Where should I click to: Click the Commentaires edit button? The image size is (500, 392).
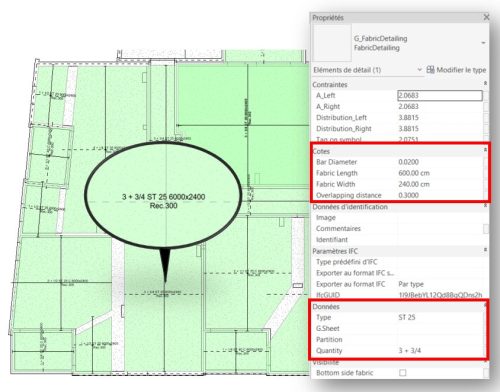[x=486, y=228]
